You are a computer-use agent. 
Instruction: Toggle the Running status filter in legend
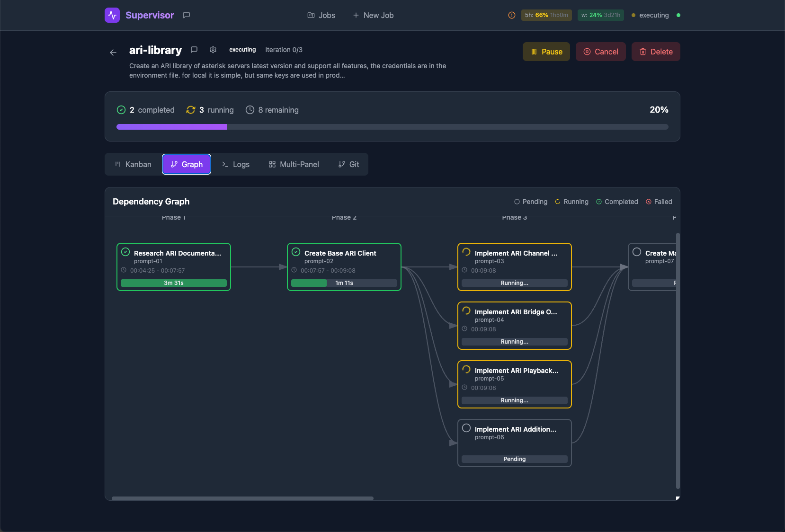[x=571, y=202]
